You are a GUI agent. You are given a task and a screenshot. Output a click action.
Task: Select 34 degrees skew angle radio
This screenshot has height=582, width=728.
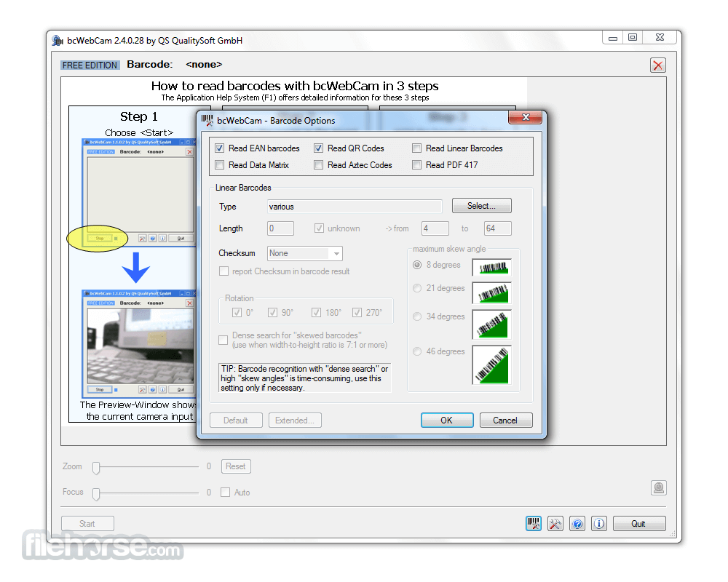click(x=417, y=316)
